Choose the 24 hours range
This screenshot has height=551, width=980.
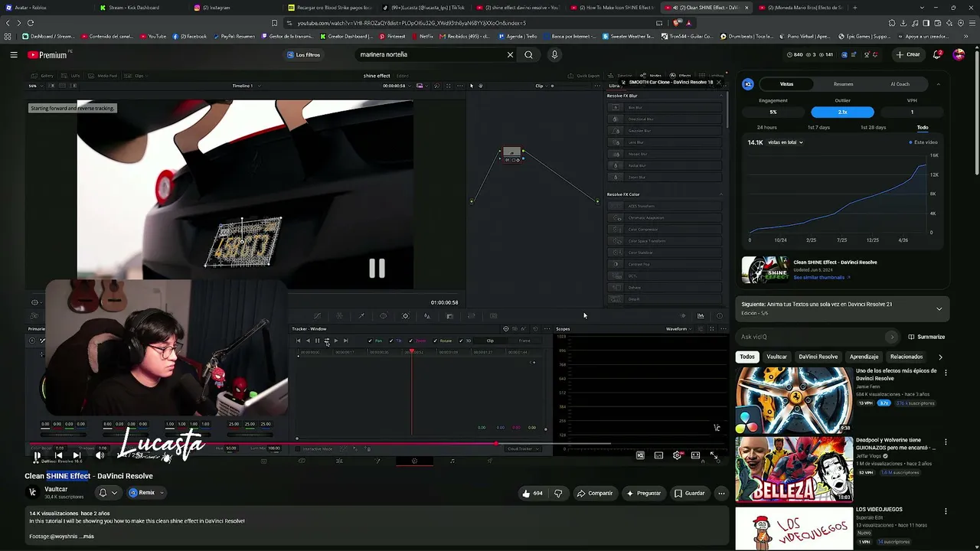[x=766, y=127]
